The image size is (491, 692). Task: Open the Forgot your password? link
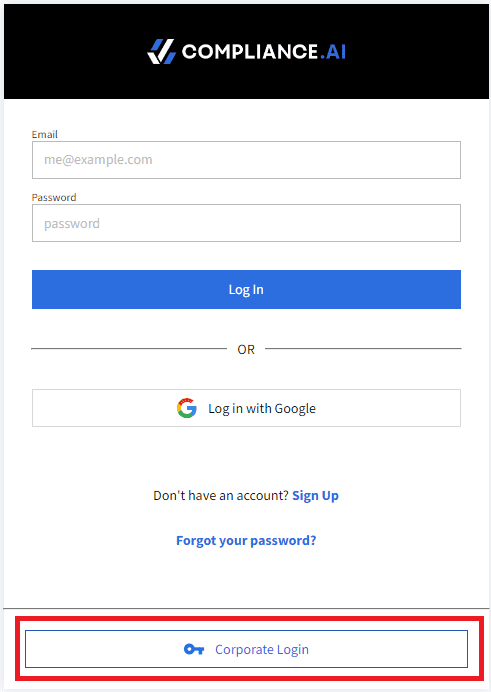point(246,541)
